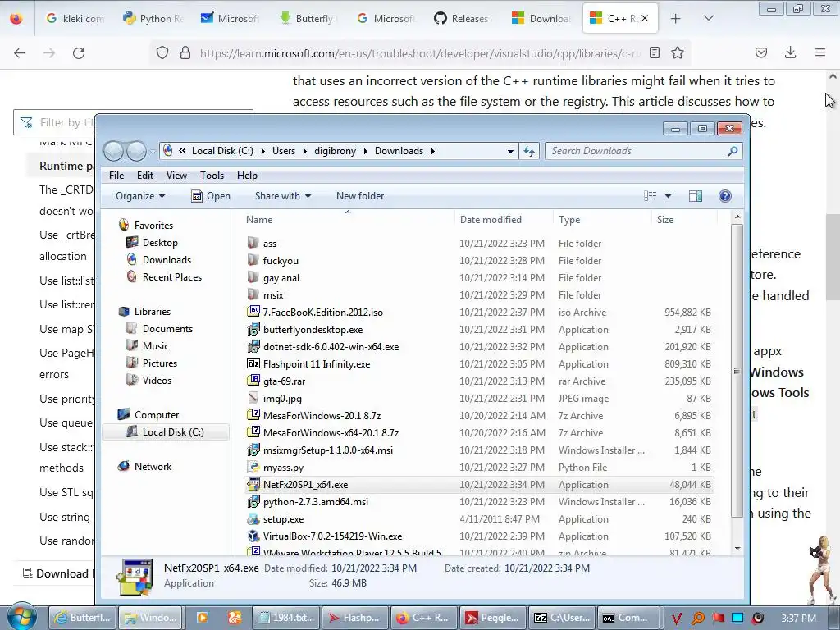Open Firefox hamburger application menu
Image resolution: width=840 pixels, height=630 pixels.
(x=820, y=52)
